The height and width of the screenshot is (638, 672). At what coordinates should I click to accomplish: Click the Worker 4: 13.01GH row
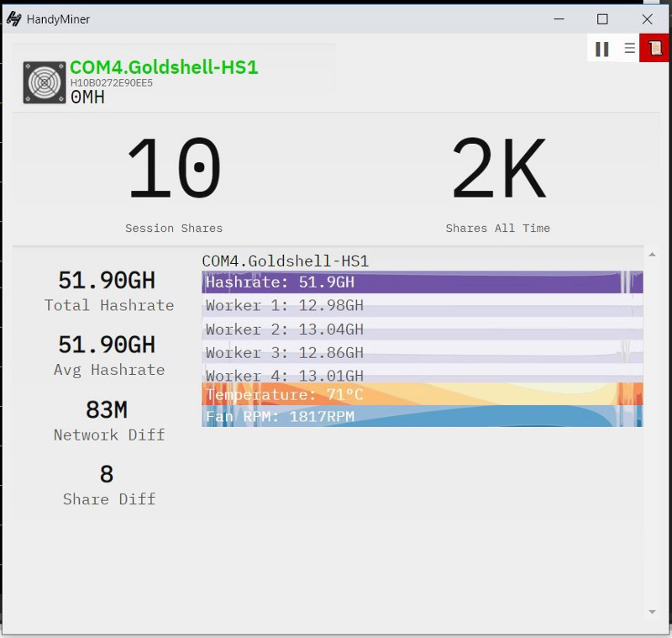coord(423,374)
